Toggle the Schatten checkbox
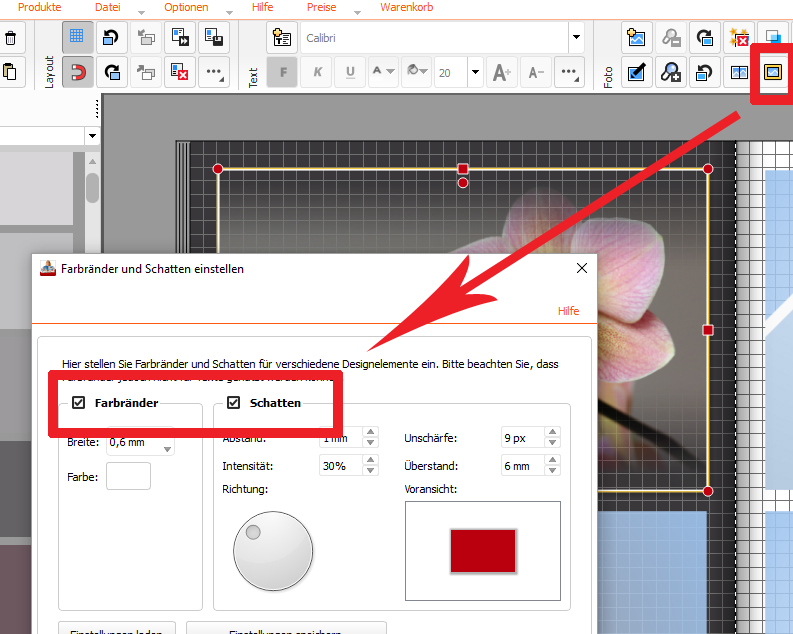 (234, 403)
